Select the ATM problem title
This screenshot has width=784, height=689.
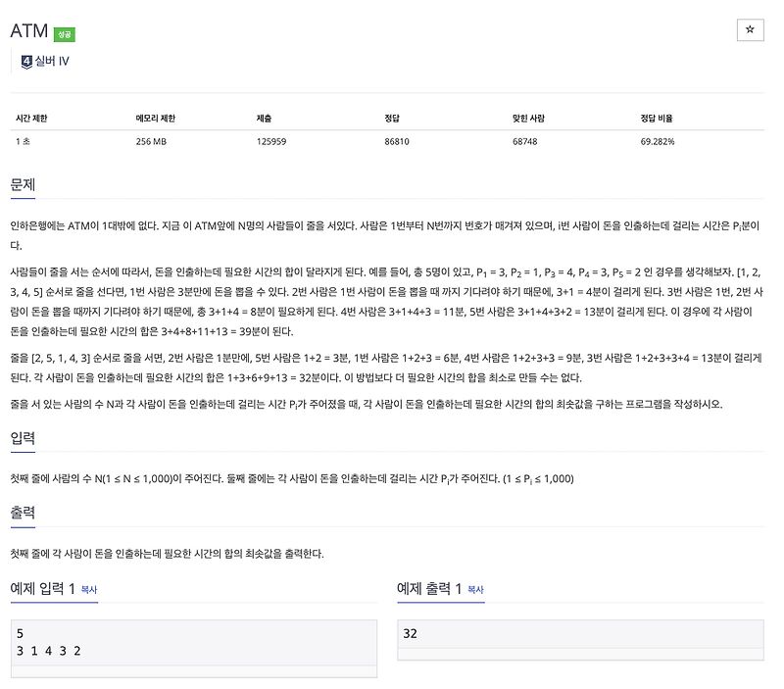point(29,29)
